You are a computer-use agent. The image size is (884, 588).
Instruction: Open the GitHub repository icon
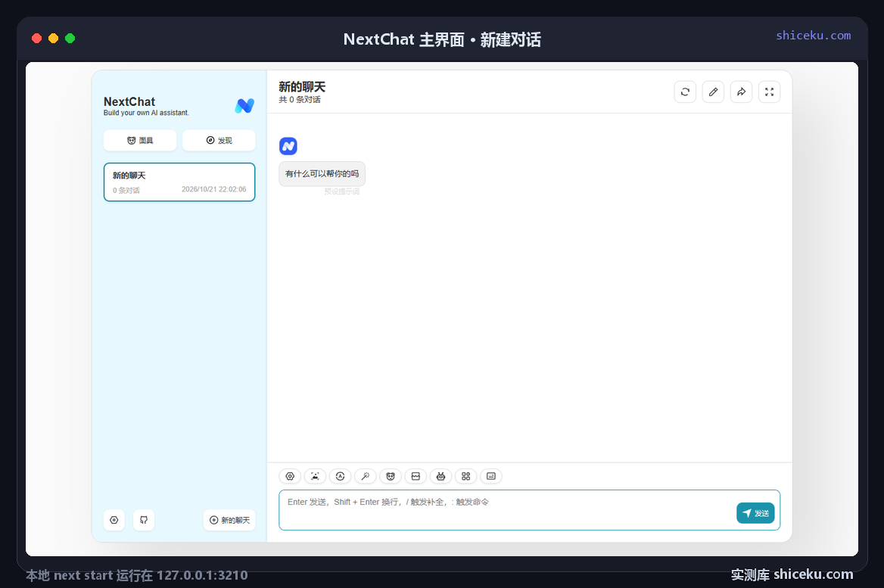tap(144, 520)
